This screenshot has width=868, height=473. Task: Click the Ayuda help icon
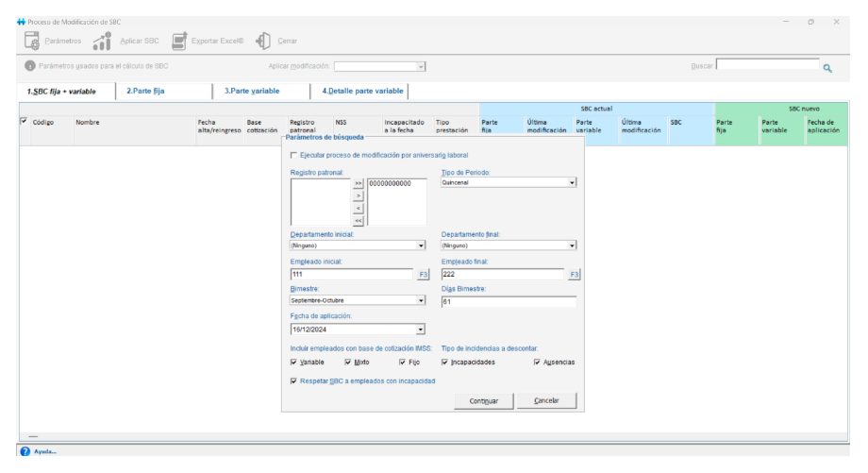tap(25, 451)
